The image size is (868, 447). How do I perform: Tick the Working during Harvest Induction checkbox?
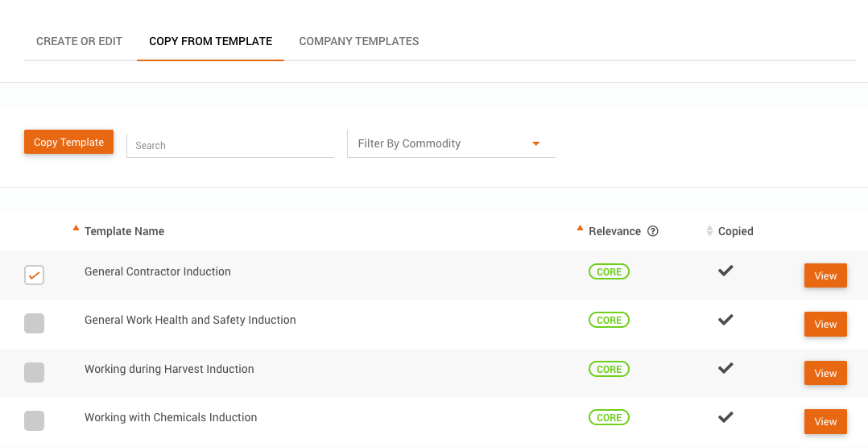pos(34,372)
